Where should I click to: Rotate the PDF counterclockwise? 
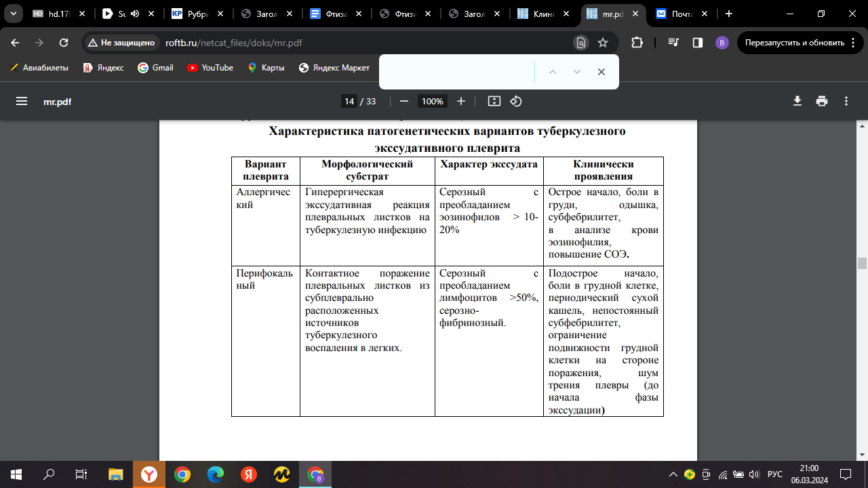click(x=516, y=101)
